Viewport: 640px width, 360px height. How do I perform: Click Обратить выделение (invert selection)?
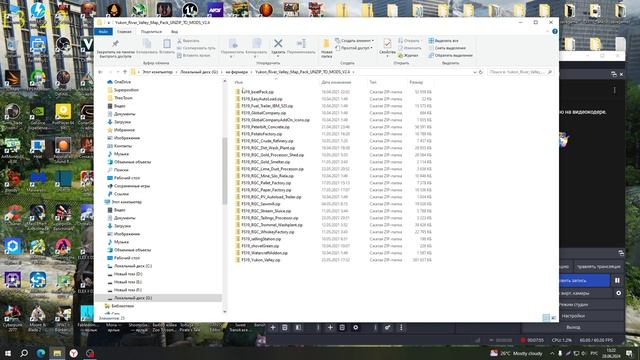click(451, 55)
